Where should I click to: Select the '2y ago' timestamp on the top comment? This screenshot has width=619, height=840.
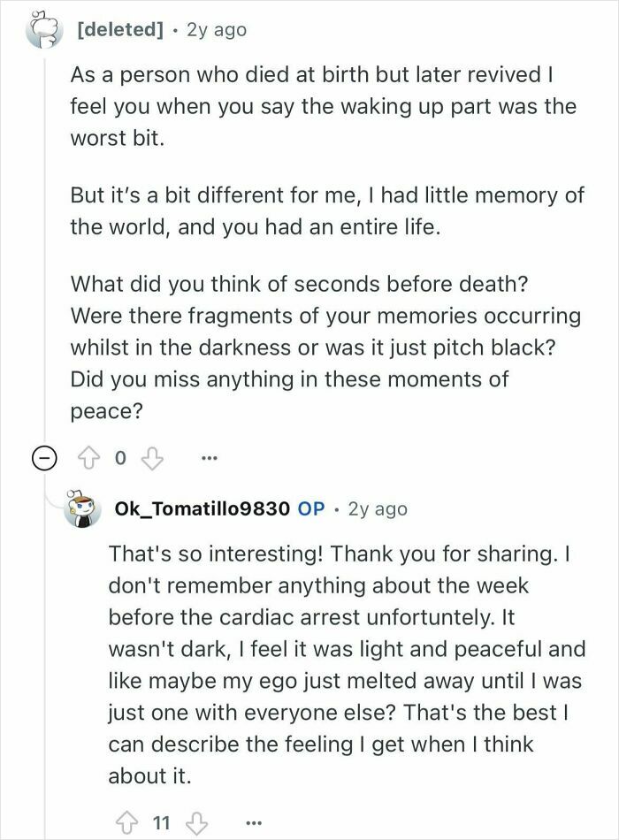point(215,29)
